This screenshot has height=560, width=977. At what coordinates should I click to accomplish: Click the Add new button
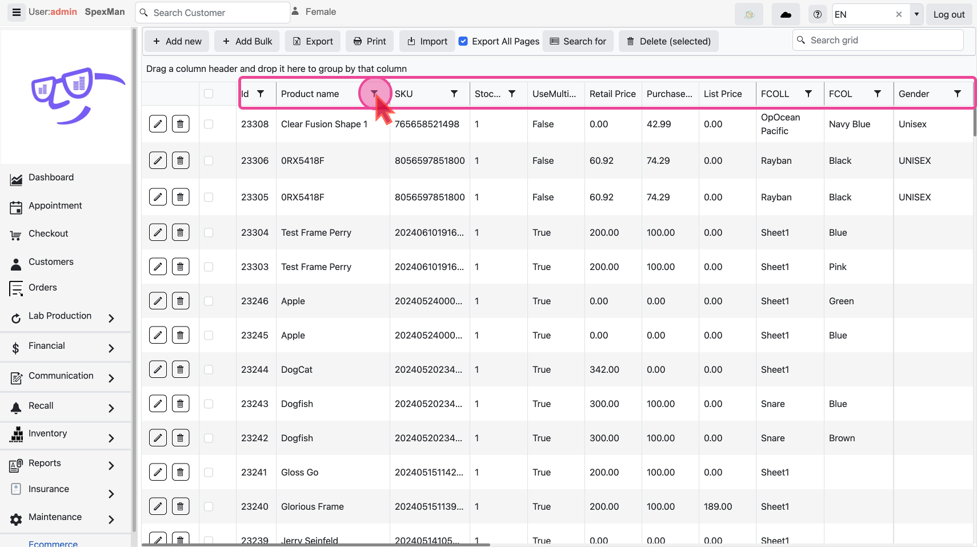click(x=177, y=41)
